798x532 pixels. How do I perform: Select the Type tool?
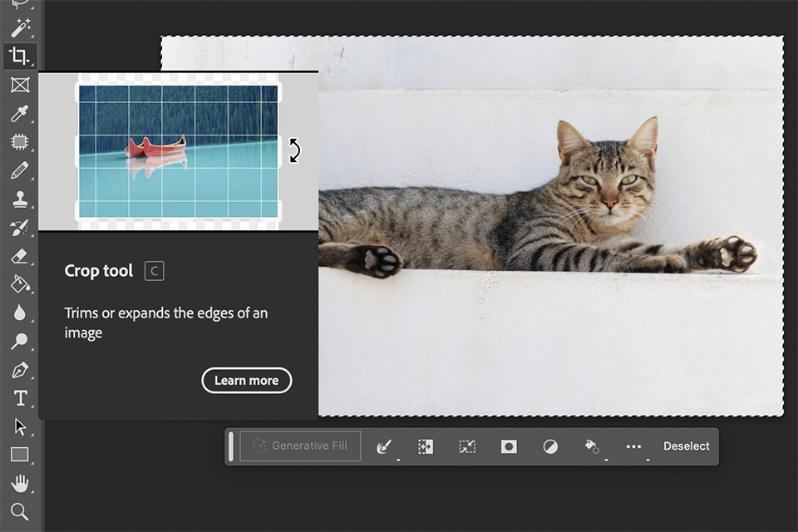[x=21, y=398]
